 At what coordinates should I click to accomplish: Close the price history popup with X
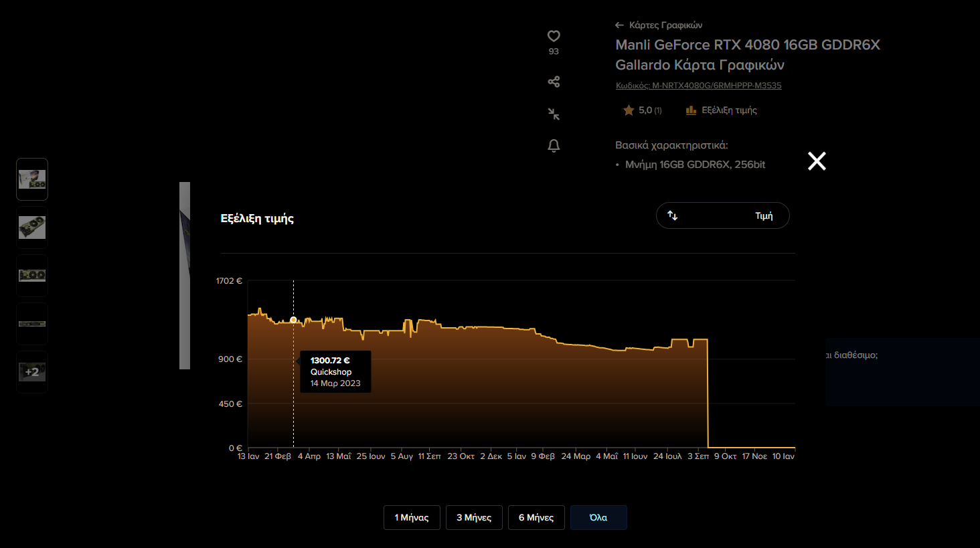click(817, 161)
